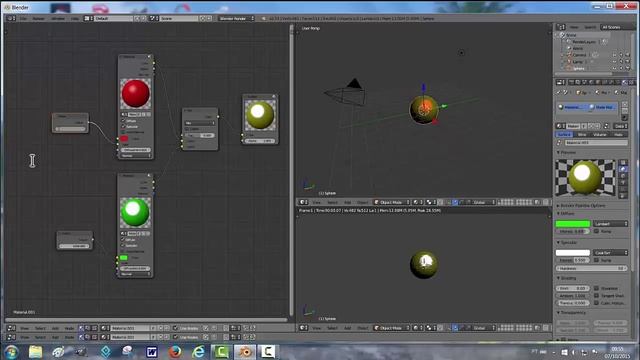Toggle Diffuse checkbox on red material node
The height and width of the screenshot is (360, 640).
pyautogui.click(x=123, y=121)
